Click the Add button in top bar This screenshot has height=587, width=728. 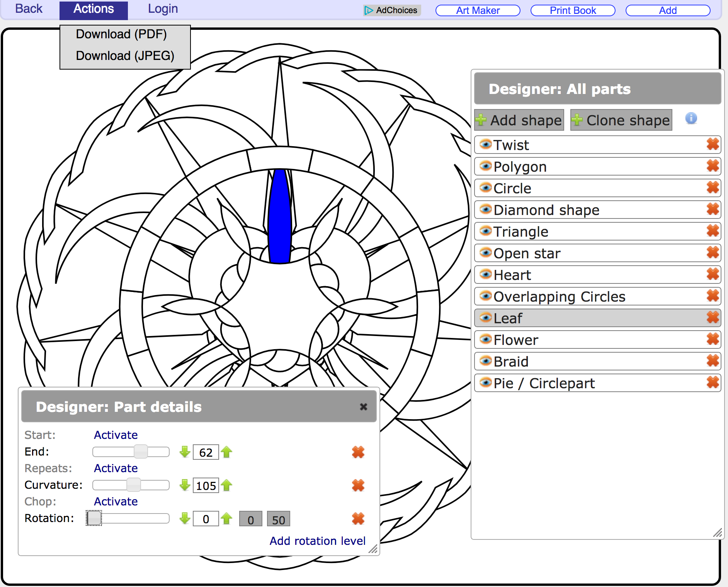668,10
